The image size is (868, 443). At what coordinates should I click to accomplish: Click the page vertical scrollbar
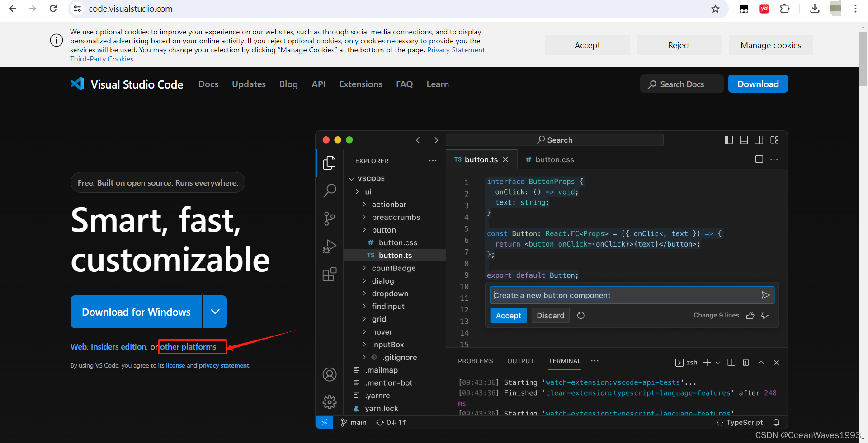863,59
